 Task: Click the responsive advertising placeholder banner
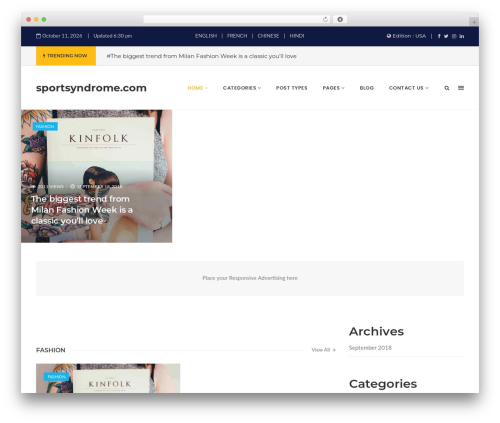[x=250, y=278]
